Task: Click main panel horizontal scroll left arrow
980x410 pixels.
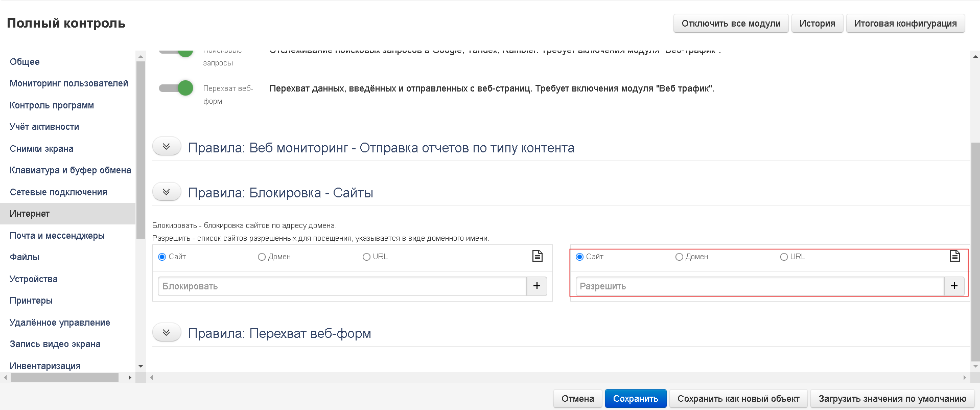Action: [152, 378]
